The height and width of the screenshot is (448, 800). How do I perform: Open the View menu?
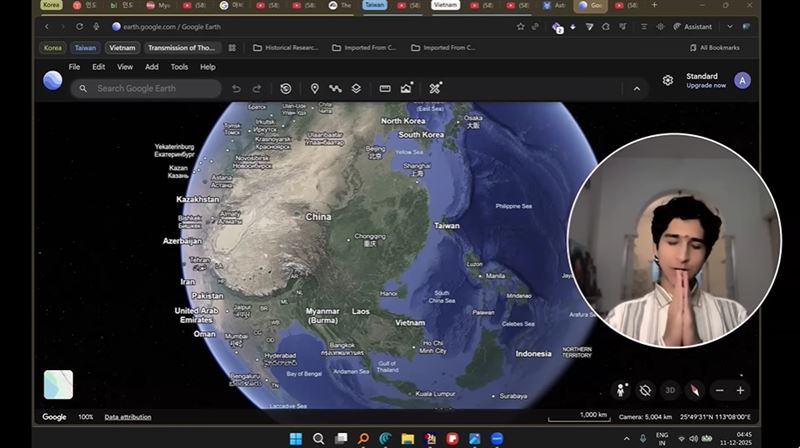point(125,67)
